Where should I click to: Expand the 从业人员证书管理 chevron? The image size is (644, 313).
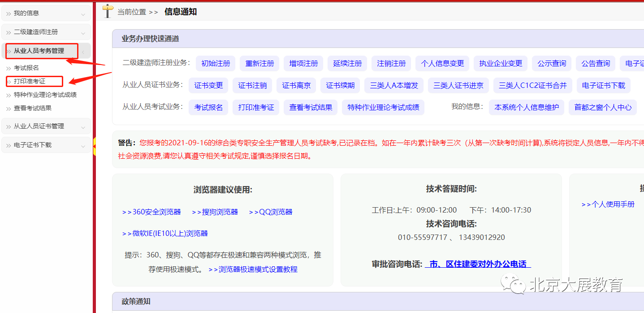(x=83, y=127)
